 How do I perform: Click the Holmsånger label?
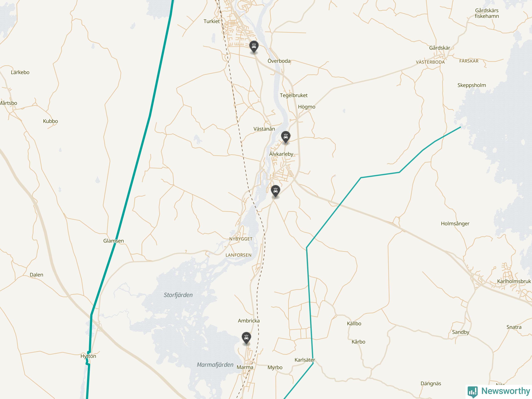pos(455,223)
